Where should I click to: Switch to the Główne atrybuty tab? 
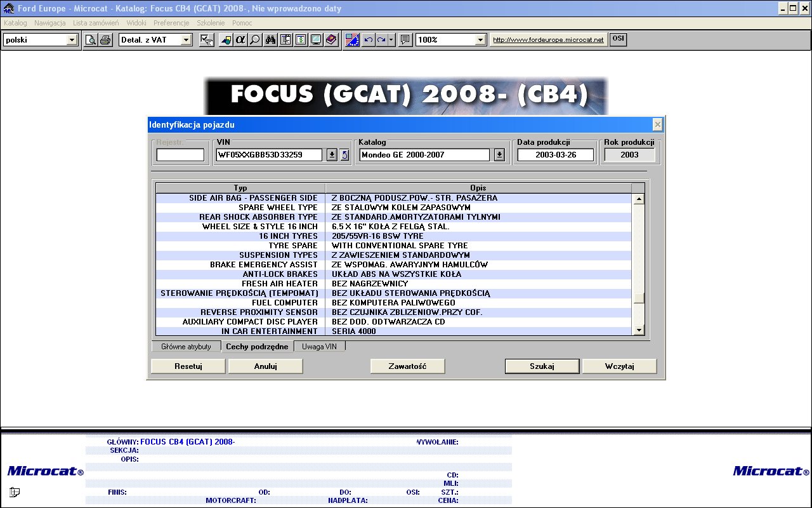[x=186, y=347]
